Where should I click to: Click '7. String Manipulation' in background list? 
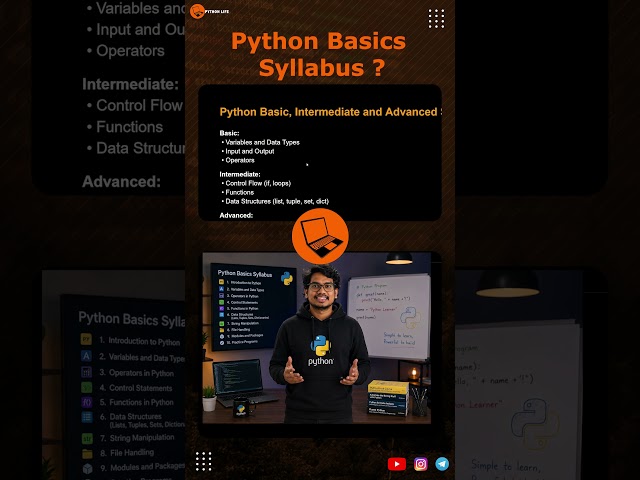tap(137, 438)
